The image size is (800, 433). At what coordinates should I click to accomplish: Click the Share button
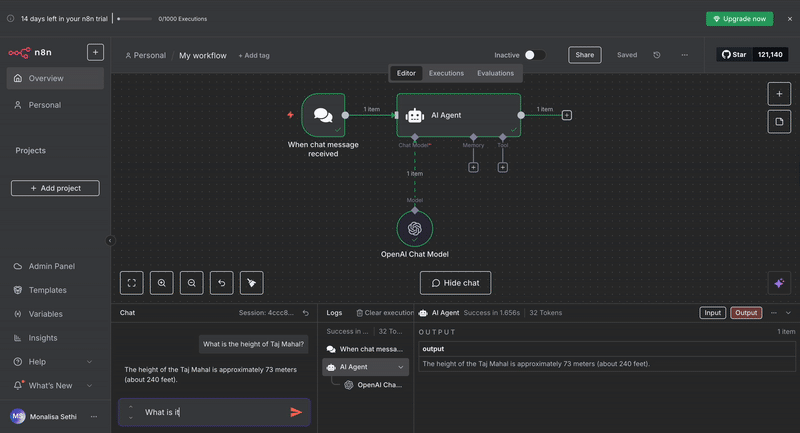[585, 55]
